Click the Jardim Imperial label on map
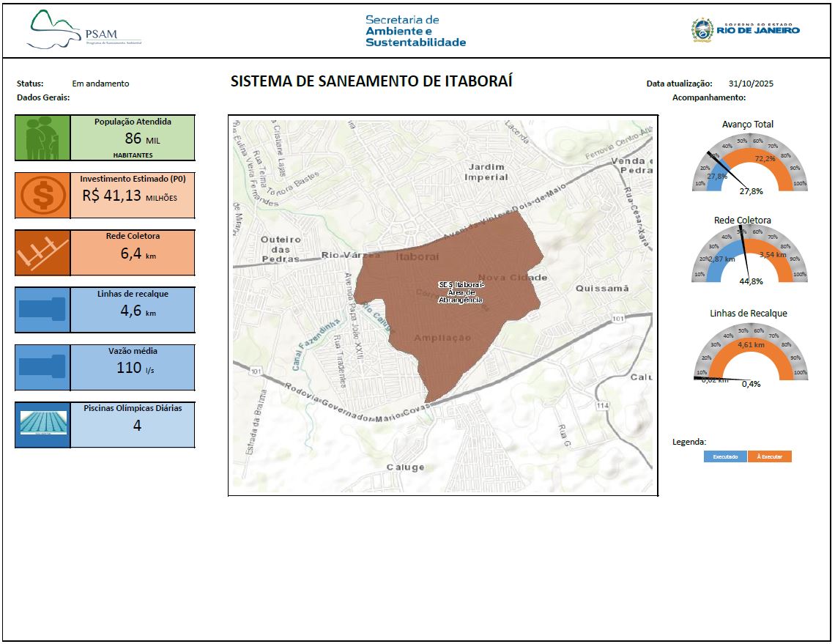 click(x=486, y=172)
